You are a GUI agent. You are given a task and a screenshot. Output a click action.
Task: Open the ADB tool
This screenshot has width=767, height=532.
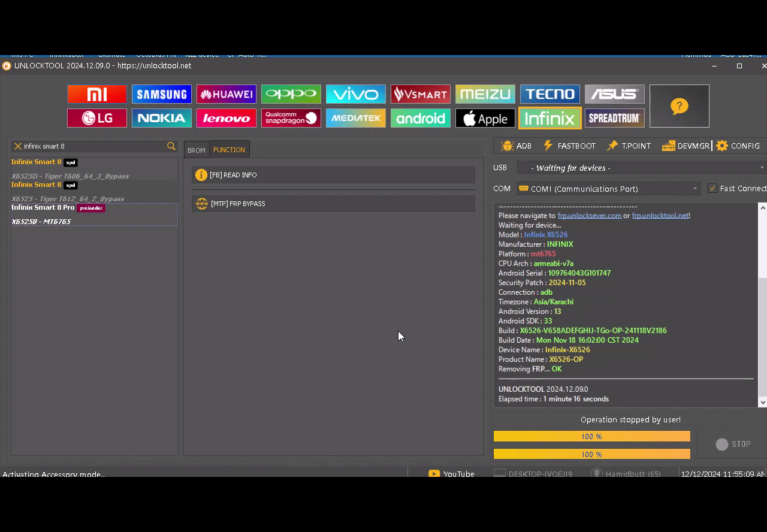click(x=516, y=146)
